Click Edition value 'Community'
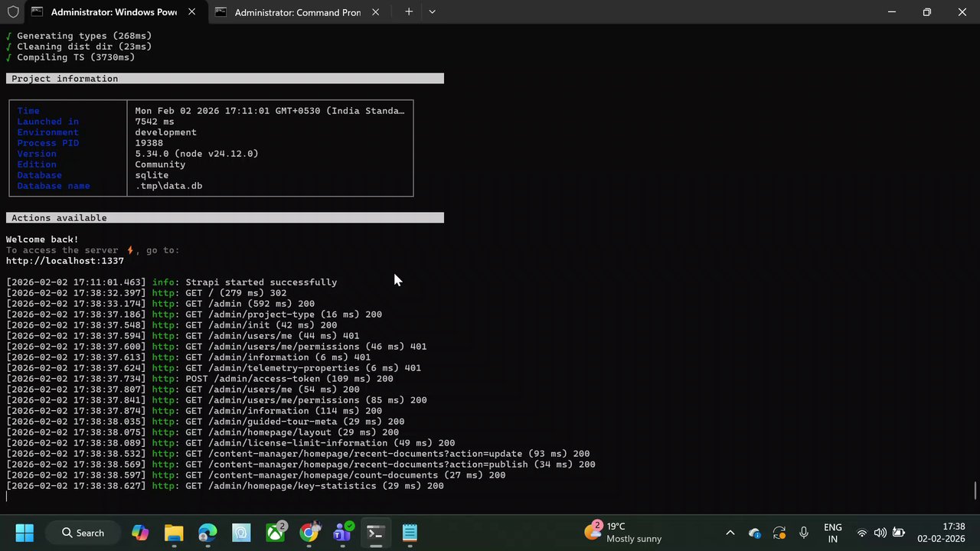 160,165
